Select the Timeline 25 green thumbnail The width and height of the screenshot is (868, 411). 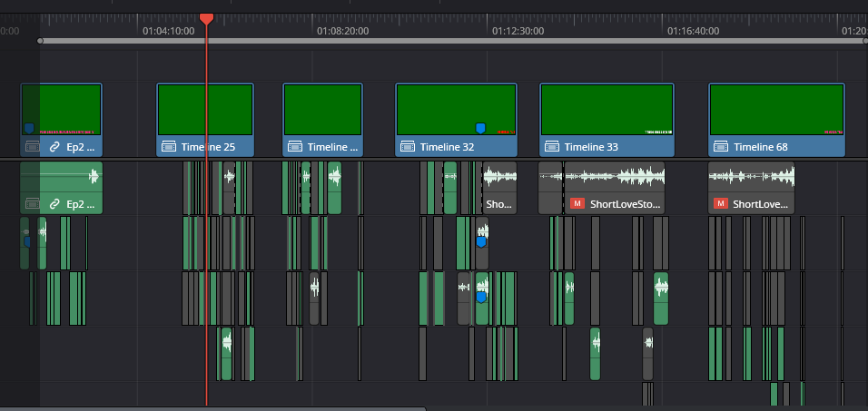point(205,110)
